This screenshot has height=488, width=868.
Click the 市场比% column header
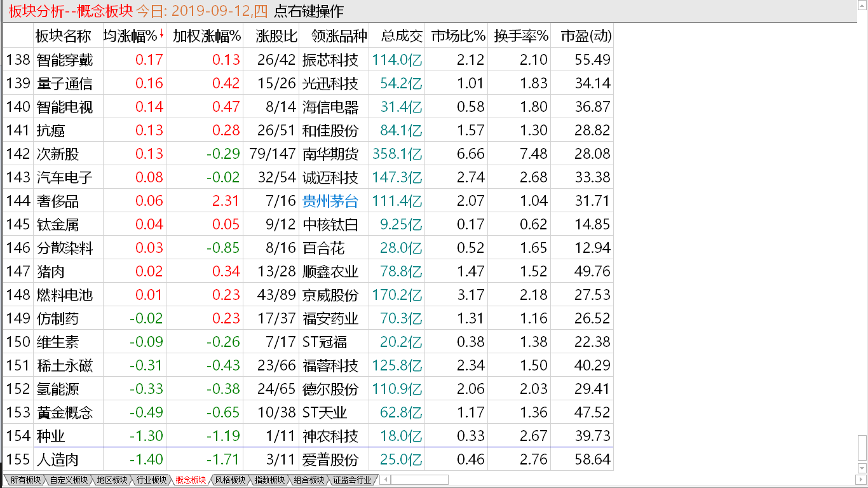(458, 36)
